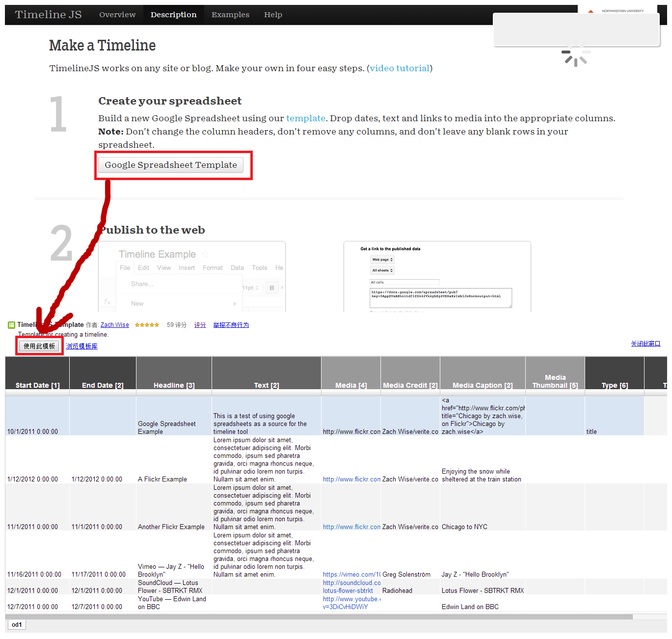Select the od1 sheet tab

[17, 625]
